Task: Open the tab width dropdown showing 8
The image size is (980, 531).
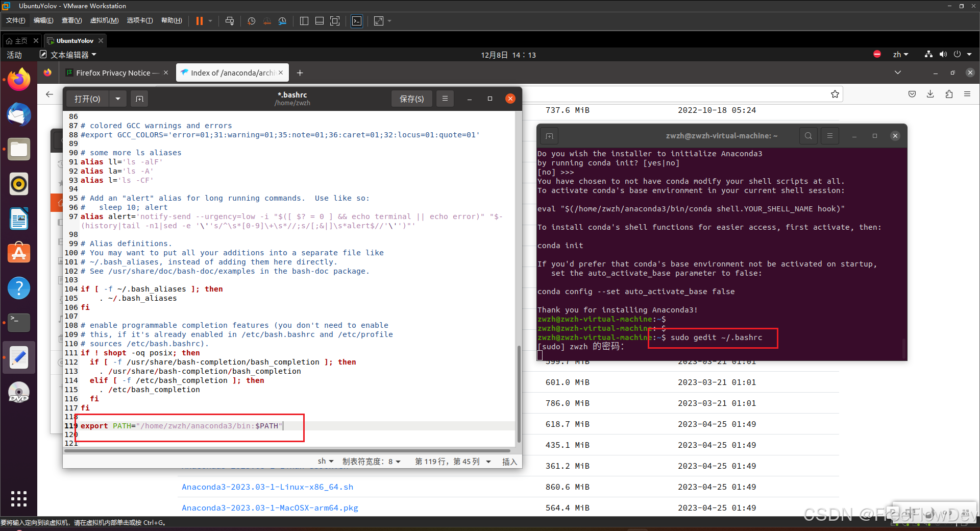Action: (373, 461)
